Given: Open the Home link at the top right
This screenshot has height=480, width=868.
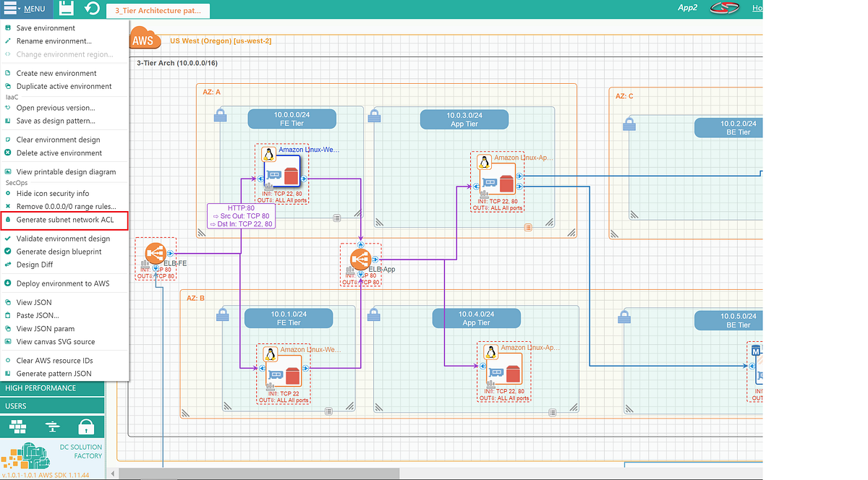Looking at the screenshot, I should [757, 8].
